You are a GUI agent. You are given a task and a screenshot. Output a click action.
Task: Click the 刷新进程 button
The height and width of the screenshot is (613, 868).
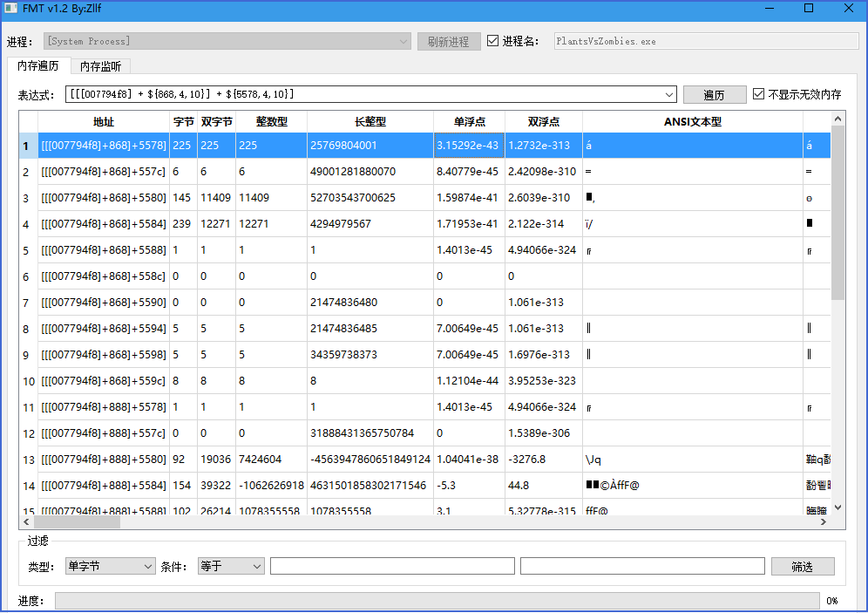(449, 42)
